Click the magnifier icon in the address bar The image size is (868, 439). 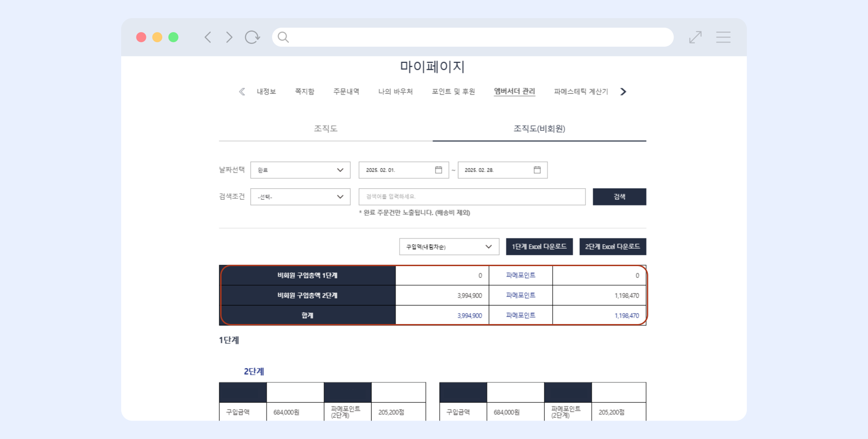point(283,37)
